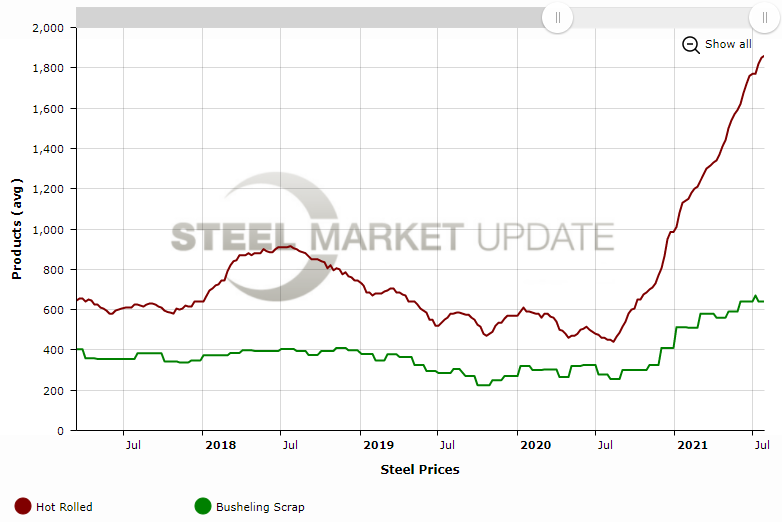Screen dimensions: 782x522
Task: Click the left scrollbar grip handle
Action: pyautogui.click(x=558, y=17)
